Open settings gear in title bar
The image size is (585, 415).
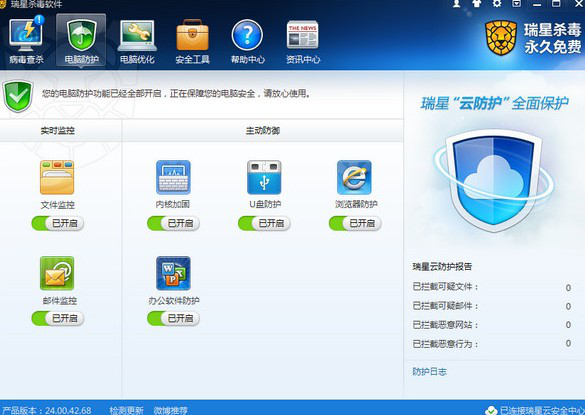click(x=497, y=3)
